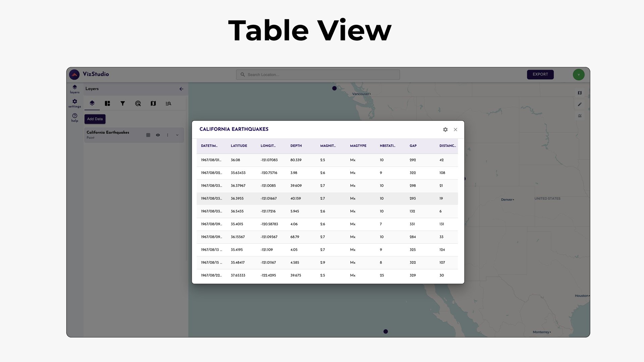Image resolution: width=644 pixels, height=362 pixels.
Task: Select the Layers tab icon in panel
Action: (x=92, y=103)
